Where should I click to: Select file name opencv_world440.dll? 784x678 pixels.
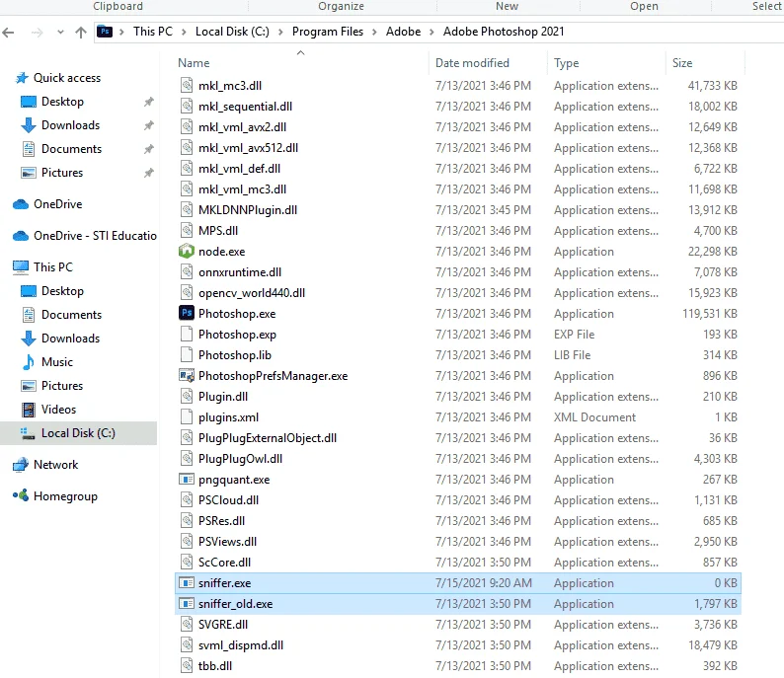pos(252,293)
